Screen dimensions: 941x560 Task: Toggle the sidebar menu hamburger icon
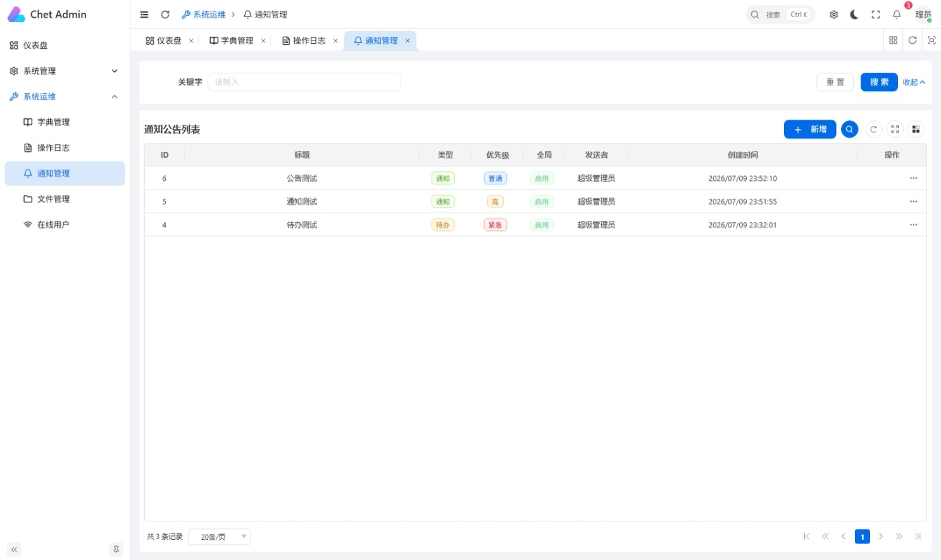[144, 15]
